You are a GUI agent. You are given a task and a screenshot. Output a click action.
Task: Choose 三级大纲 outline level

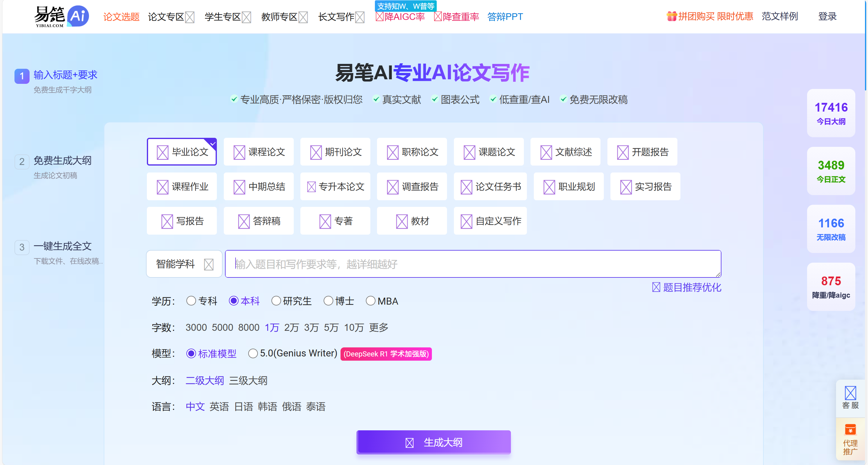pyautogui.click(x=248, y=381)
